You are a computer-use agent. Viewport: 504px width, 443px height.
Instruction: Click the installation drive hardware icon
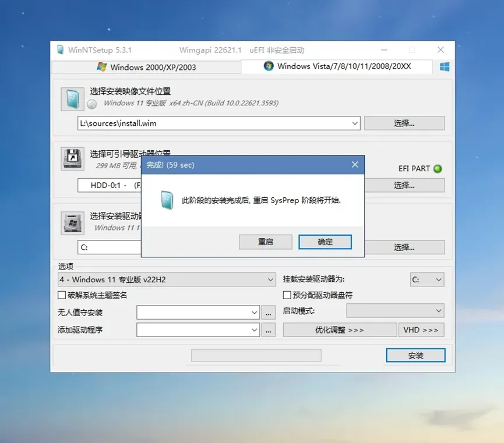72,223
